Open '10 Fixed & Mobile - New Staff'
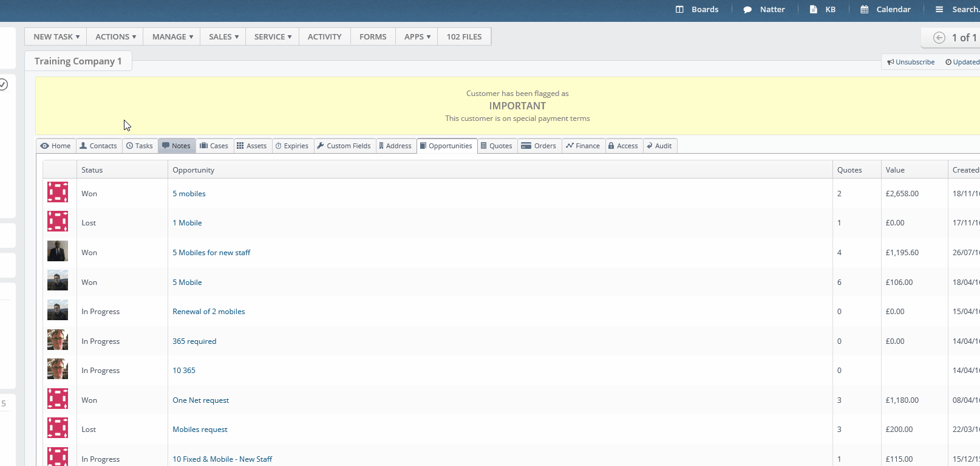The image size is (980, 466). coord(222,459)
